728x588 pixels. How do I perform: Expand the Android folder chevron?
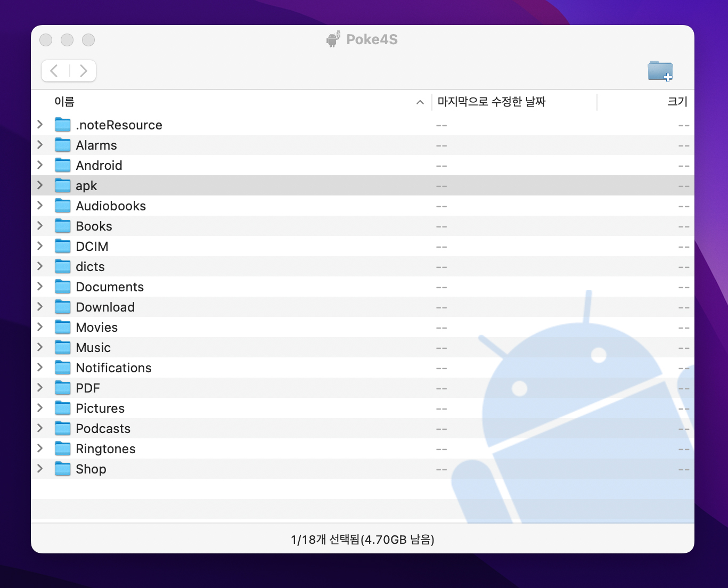click(40, 165)
